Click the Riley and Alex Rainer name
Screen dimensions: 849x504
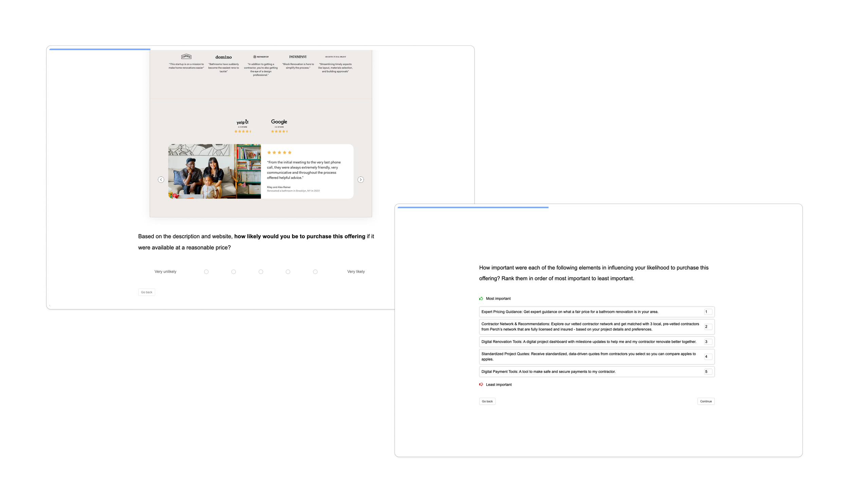tap(279, 187)
